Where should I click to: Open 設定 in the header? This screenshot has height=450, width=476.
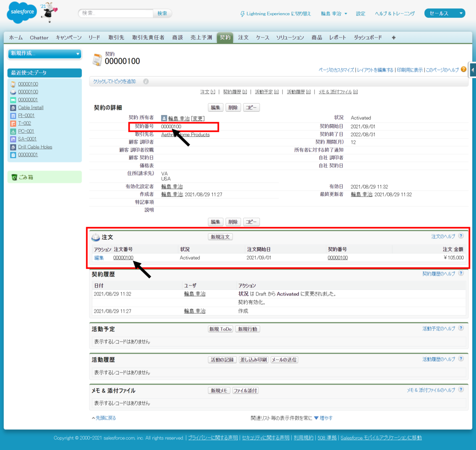click(361, 13)
